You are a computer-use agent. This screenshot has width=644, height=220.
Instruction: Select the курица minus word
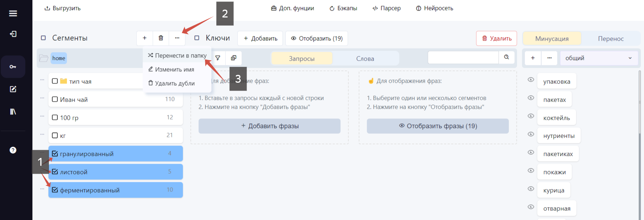[x=554, y=190]
